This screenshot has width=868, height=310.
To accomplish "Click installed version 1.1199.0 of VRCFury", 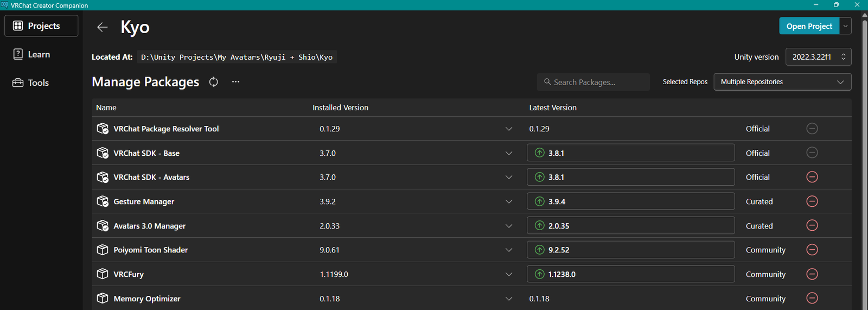I will pos(334,274).
